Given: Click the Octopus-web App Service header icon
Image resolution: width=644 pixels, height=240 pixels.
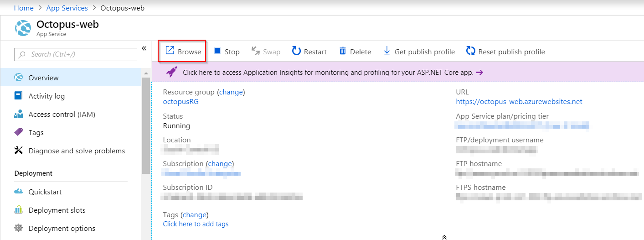Looking at the screenshot, I should coord(23,28).
